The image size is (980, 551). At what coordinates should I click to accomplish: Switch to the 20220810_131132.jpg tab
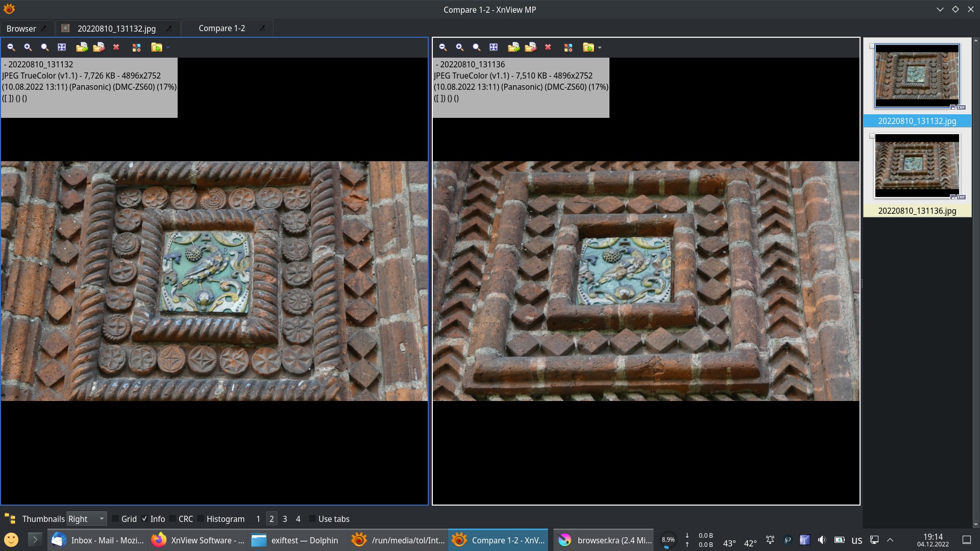click(116, 29)
